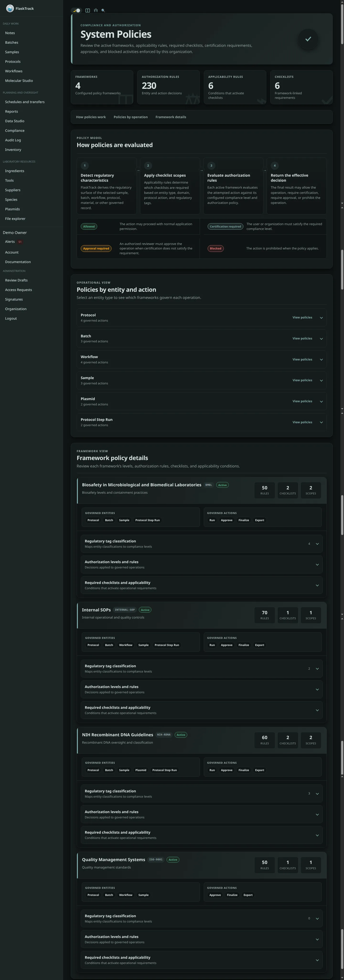Viewport: 344px width, 980px height.
Task: Click the BMBL framework code tag
Action: (209, 485)
